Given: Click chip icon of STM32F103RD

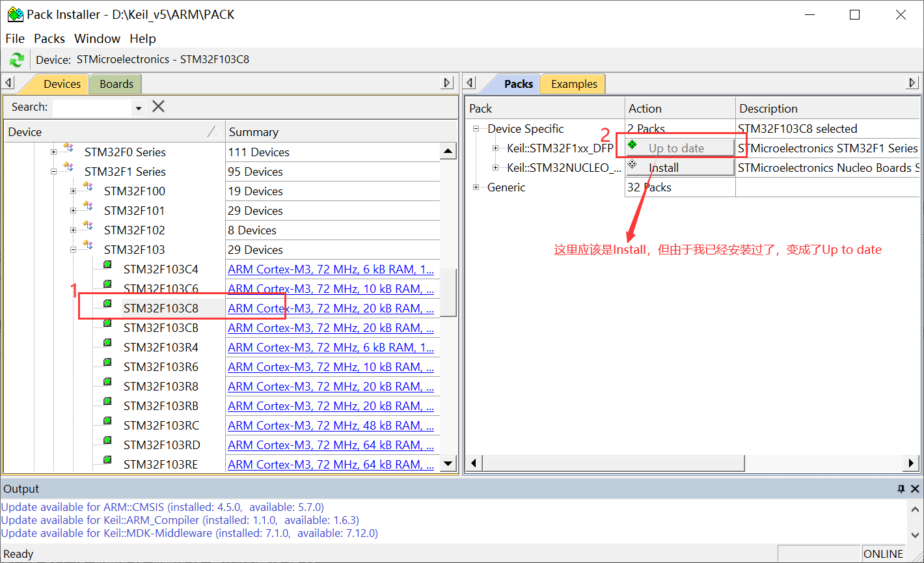Looking at the screenshot, I should pyautogui.click(x=107, y=441).
